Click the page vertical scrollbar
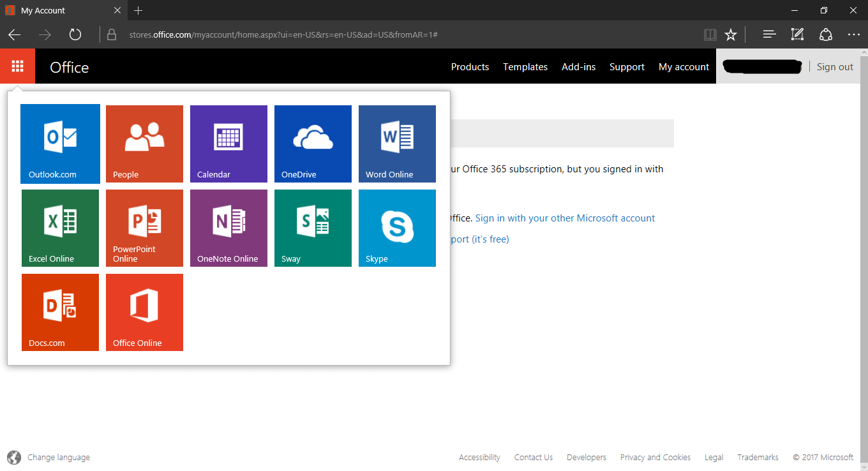Viewport: 868px width, 471px height. click(863, 260)
